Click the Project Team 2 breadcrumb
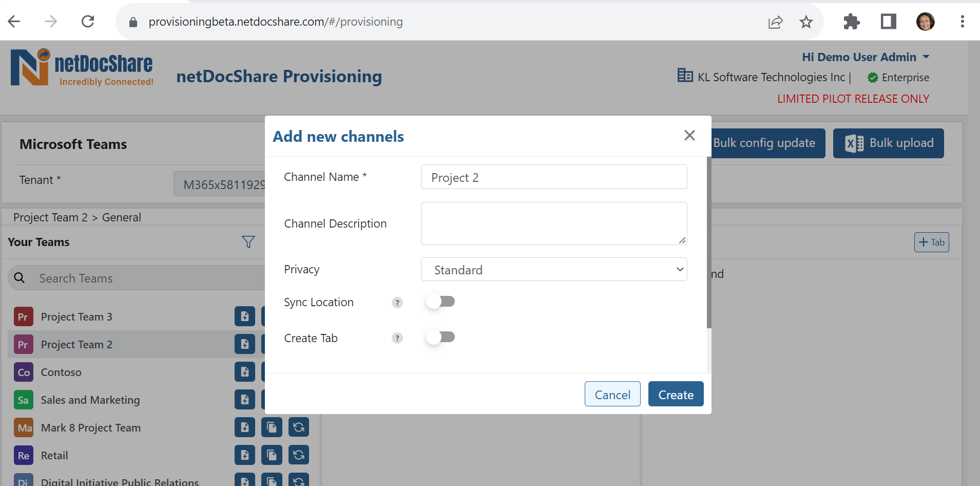The width and height of the screenshot is (980, 486). [50, 217]
